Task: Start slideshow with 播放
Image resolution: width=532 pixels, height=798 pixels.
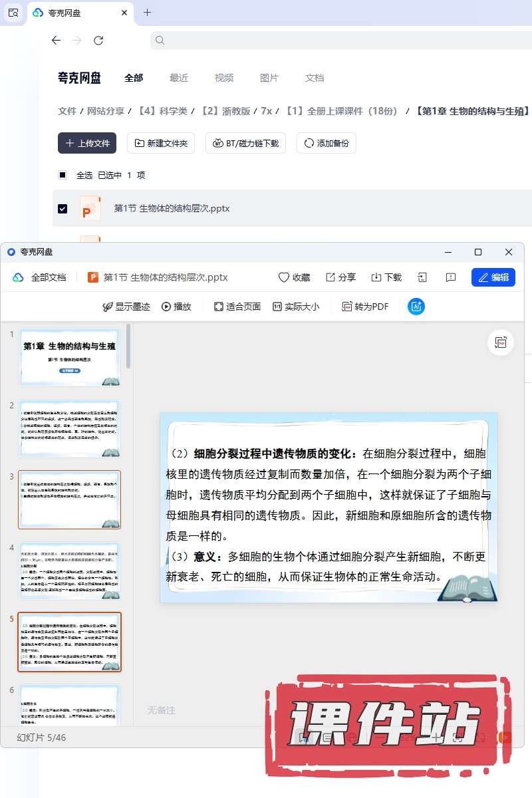Action: 176,307
